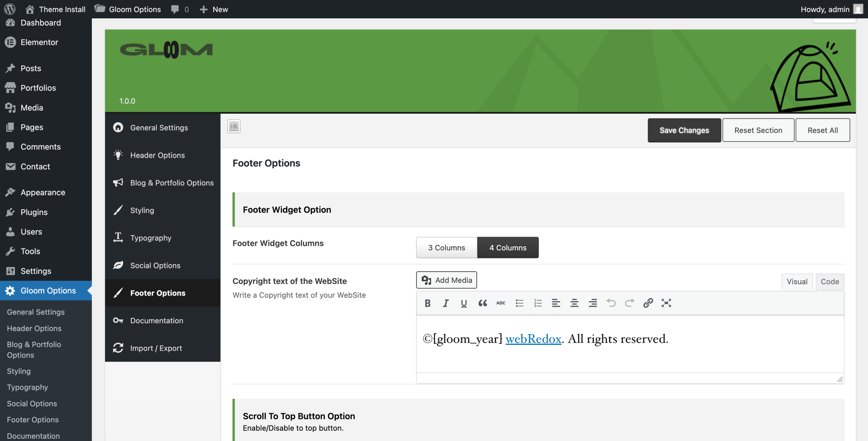Open the Blog & Portfolio Options section
This screenshot has width=868, height=441.
click(163, 183)
